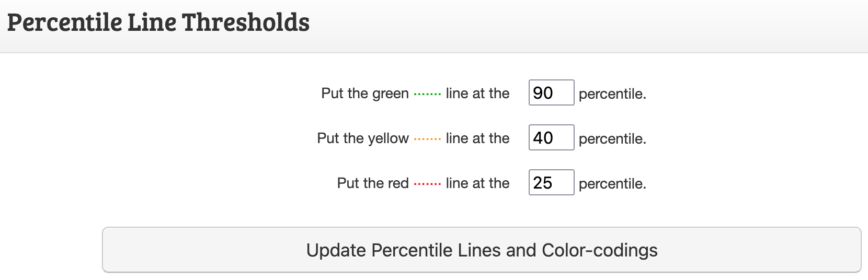Screen dimensions: 868x280
Task: Click "line at the" in green row
Action: pos(477,94)
